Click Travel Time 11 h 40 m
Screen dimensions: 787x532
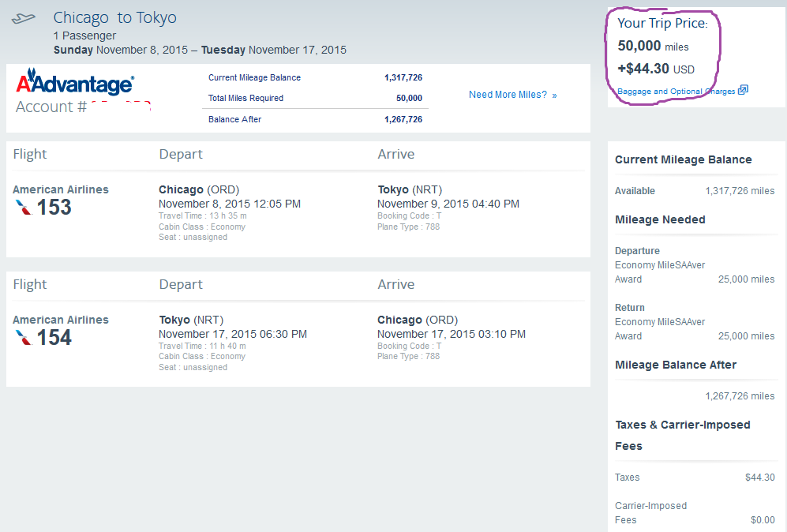click(202, 346)
